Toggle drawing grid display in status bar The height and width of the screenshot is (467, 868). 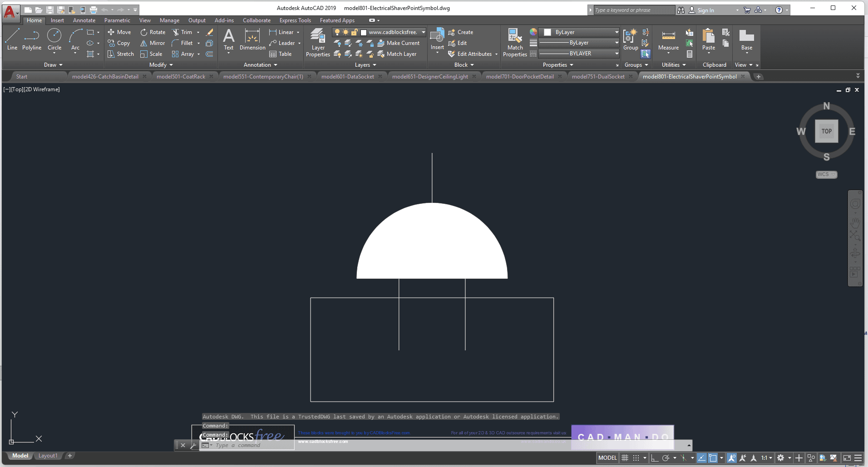pyautogui.click(x=625, y=458)
